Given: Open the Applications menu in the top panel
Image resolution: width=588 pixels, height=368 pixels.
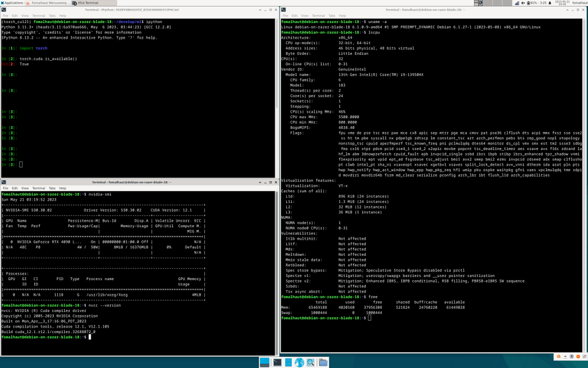Looking at the screenshot, I should 12,3.
